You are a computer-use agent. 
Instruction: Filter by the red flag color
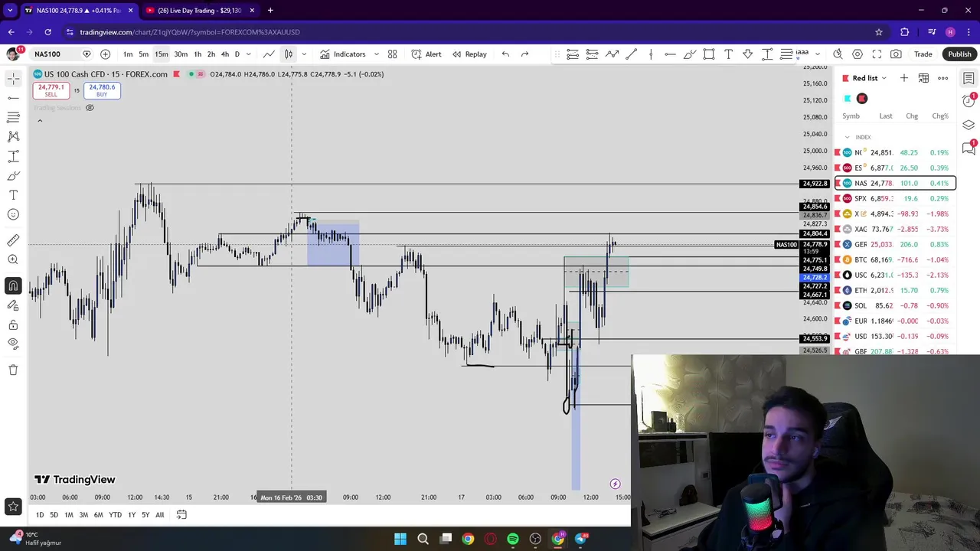pos(862,98)
